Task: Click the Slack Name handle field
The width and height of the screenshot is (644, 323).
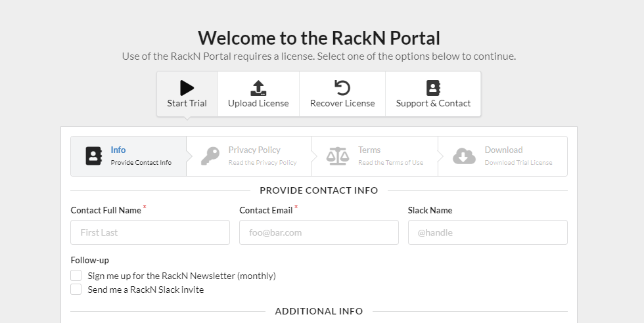Action: (488, 232)
